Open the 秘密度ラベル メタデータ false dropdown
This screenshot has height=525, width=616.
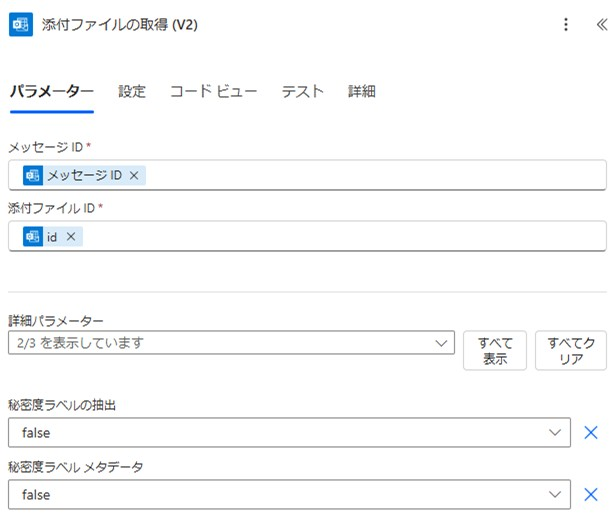pos(289,494)
